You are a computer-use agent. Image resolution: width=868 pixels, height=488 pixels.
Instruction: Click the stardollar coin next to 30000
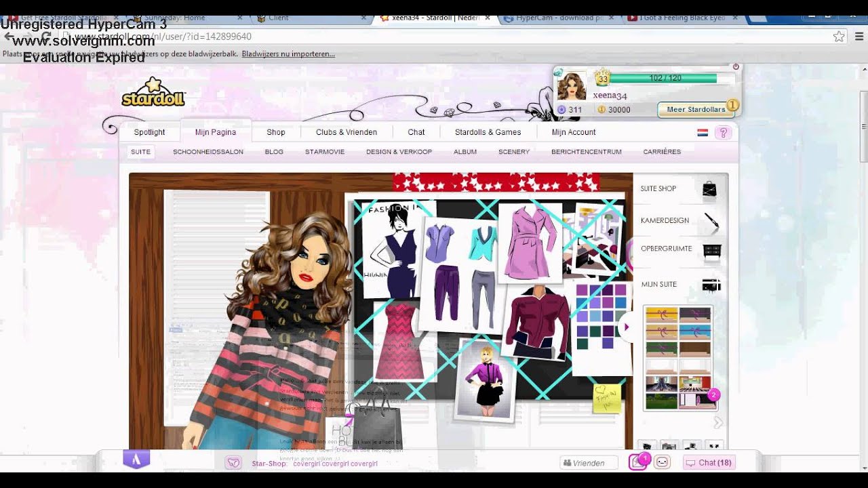pos(601,109)
